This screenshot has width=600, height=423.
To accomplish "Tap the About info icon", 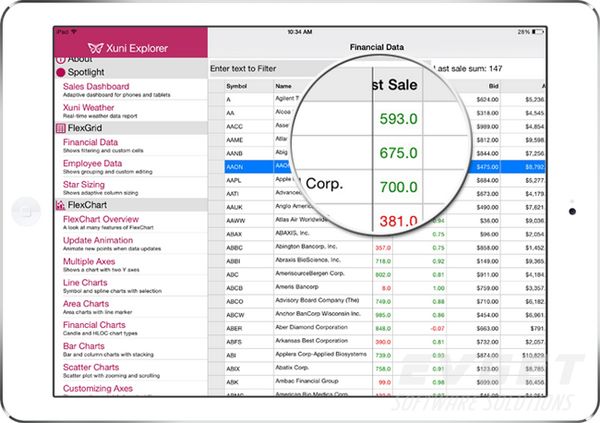I will point(60,60).
